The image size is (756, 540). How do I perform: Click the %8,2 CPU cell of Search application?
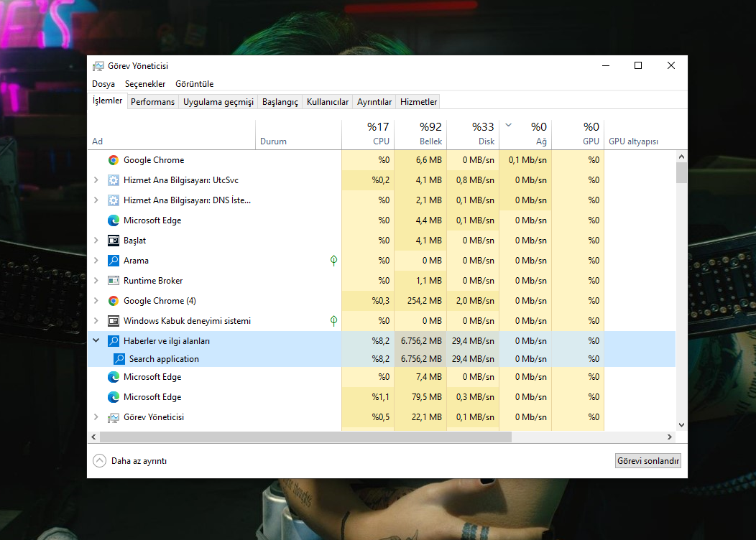368,359
